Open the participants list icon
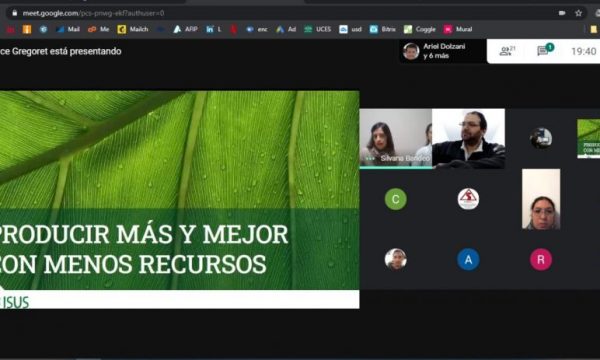The width and height of the screenshot is (600, 360). 507,51
